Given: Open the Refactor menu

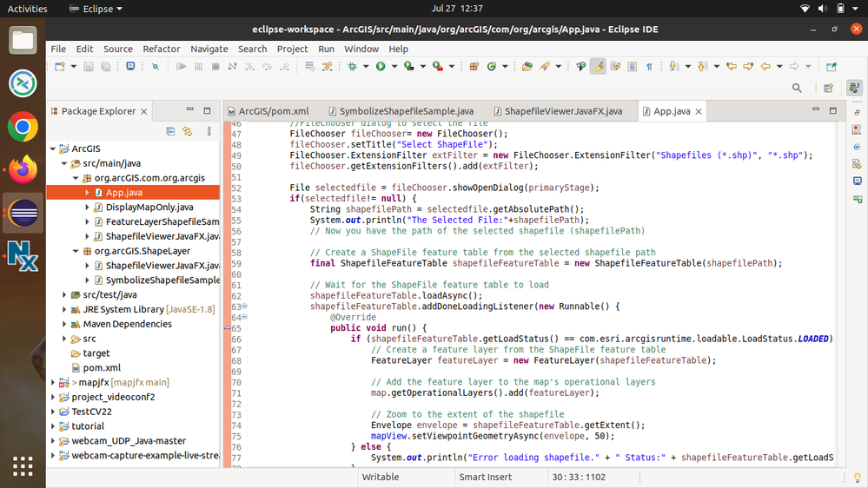Looking at the screenshot, I should [x=162, y=49].
